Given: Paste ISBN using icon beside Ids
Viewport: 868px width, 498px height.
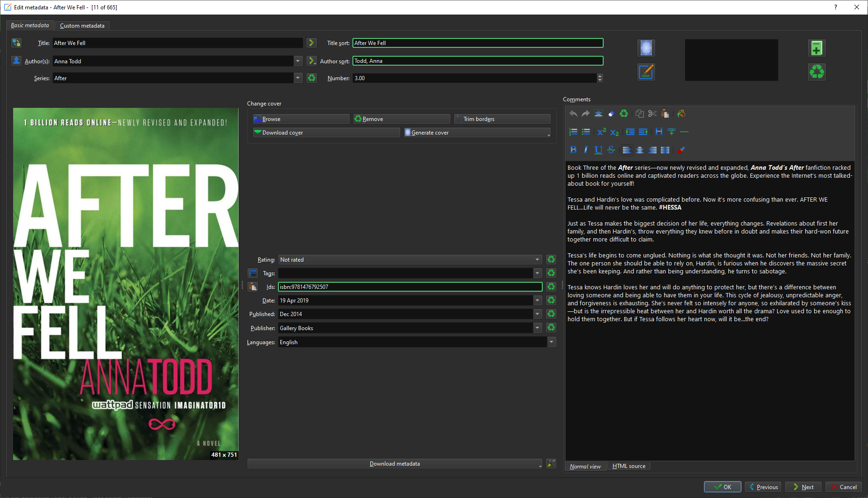Looking at the screenshot, I should (253, 287).
